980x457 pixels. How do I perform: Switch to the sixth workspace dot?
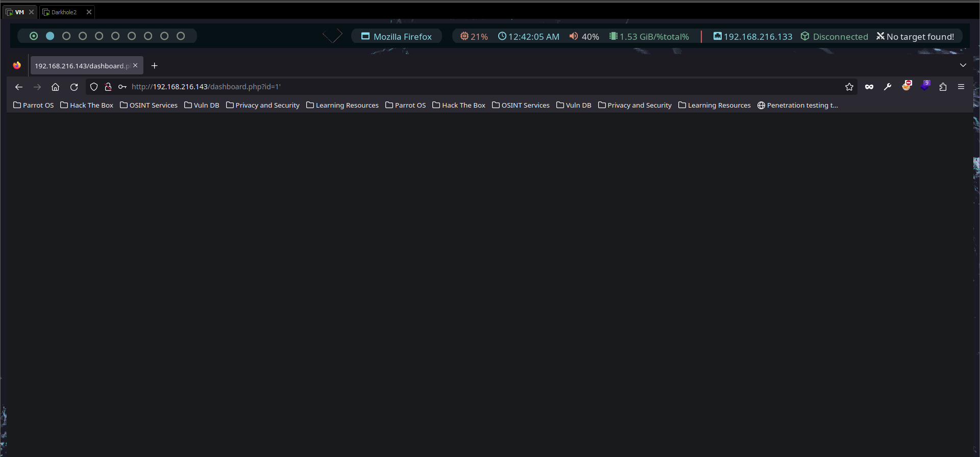tap(115, 36)
